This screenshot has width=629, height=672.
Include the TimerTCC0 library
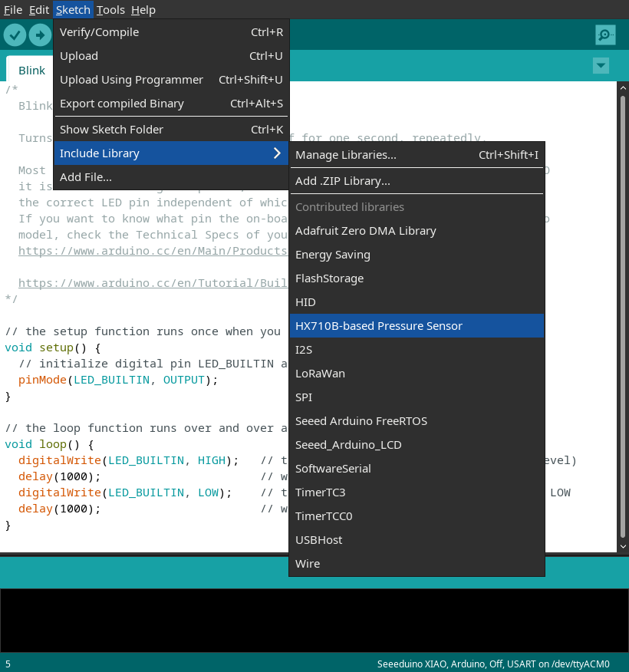click(417, 516)
